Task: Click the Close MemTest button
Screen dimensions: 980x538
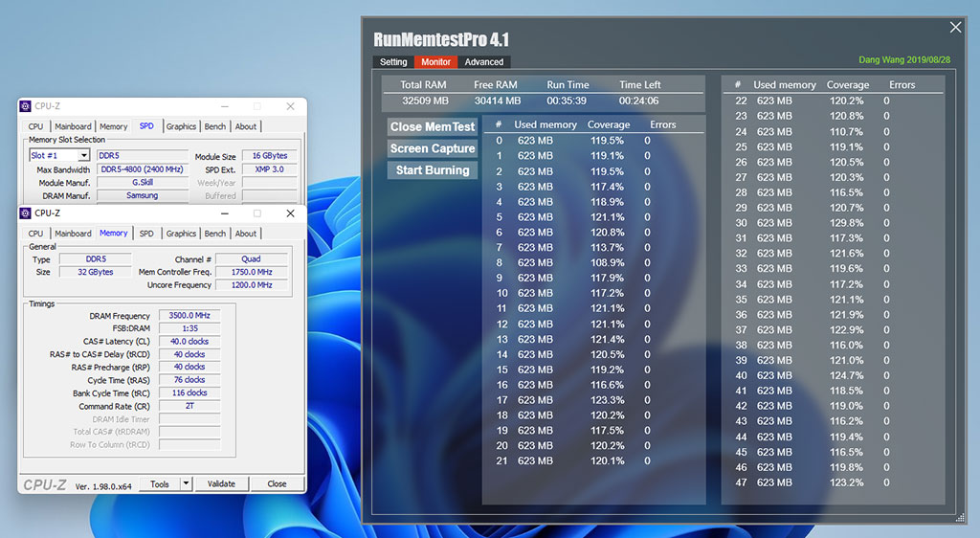Action: click(433, 127)
